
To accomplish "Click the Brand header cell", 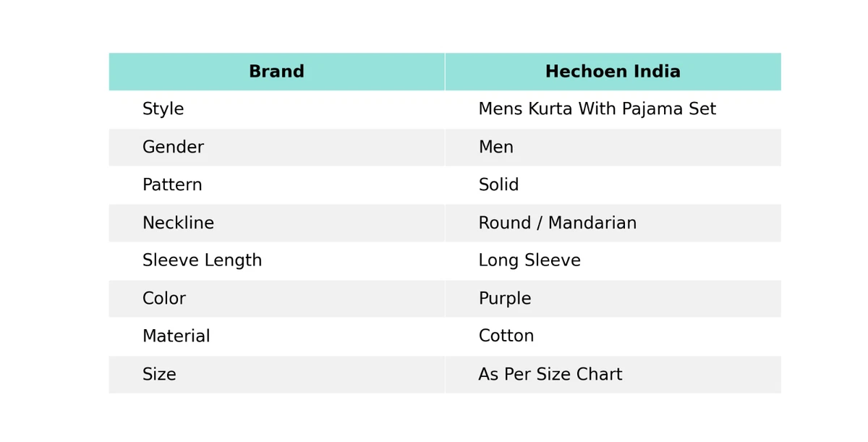I will pyautogui.click(x=276, y=72).
